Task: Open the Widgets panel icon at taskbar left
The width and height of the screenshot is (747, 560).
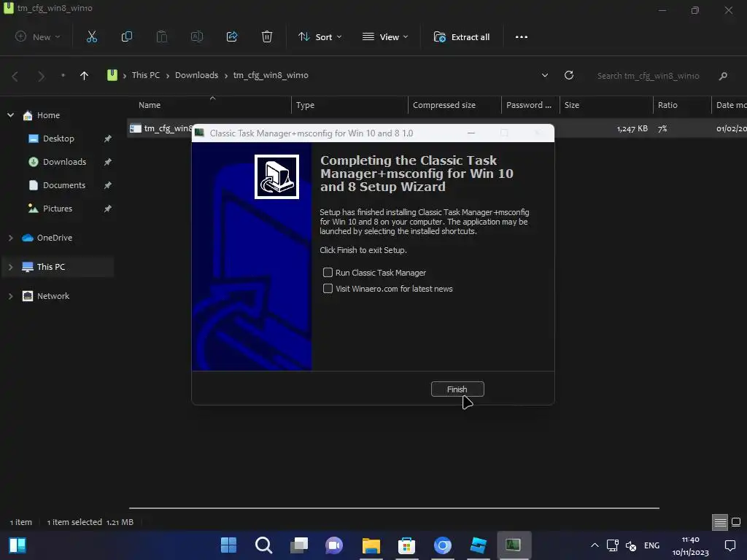Action: click(x=18, y=545)
